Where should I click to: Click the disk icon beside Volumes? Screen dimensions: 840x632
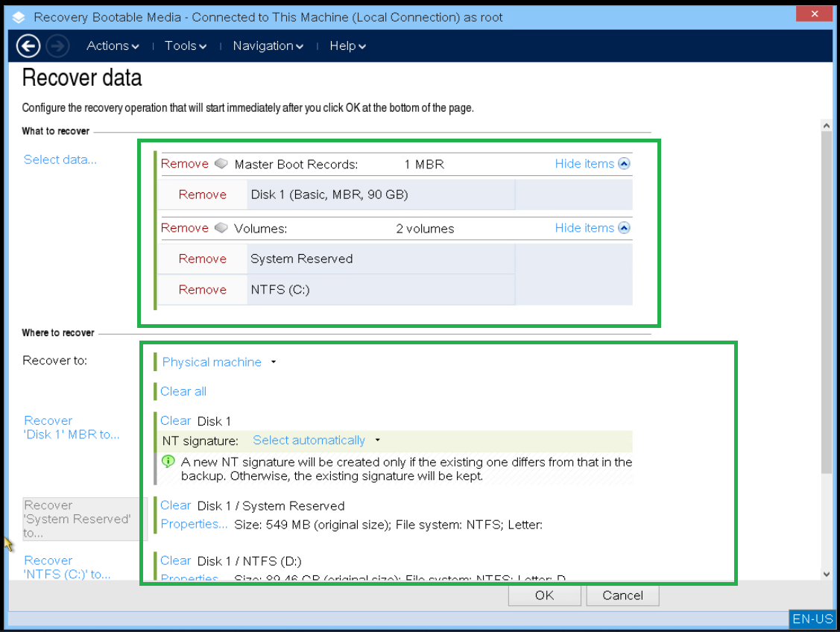(221, 228)
